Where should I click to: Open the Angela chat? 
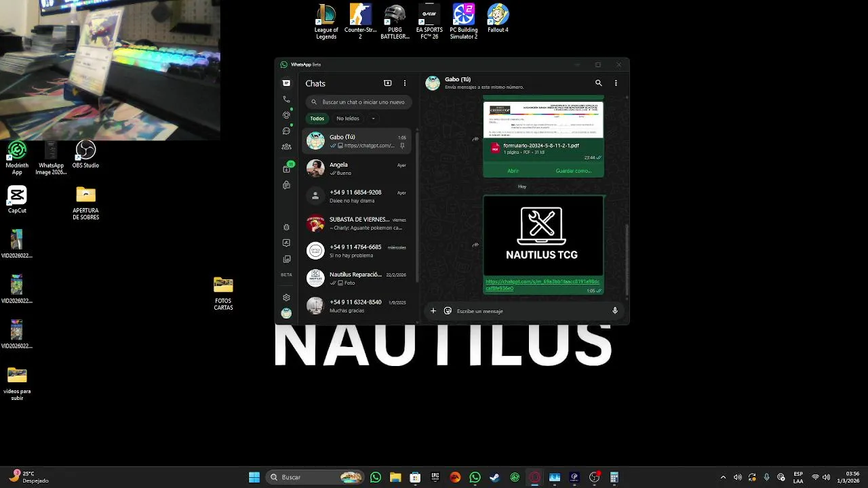358,168
